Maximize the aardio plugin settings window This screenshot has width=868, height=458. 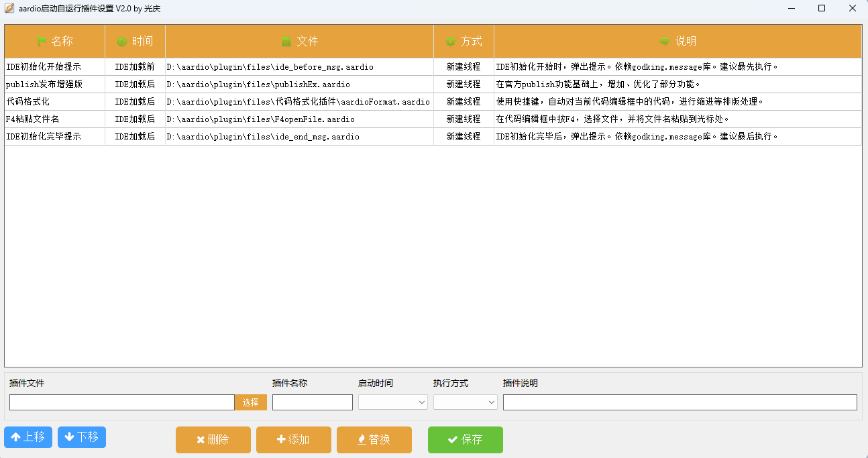822,9
